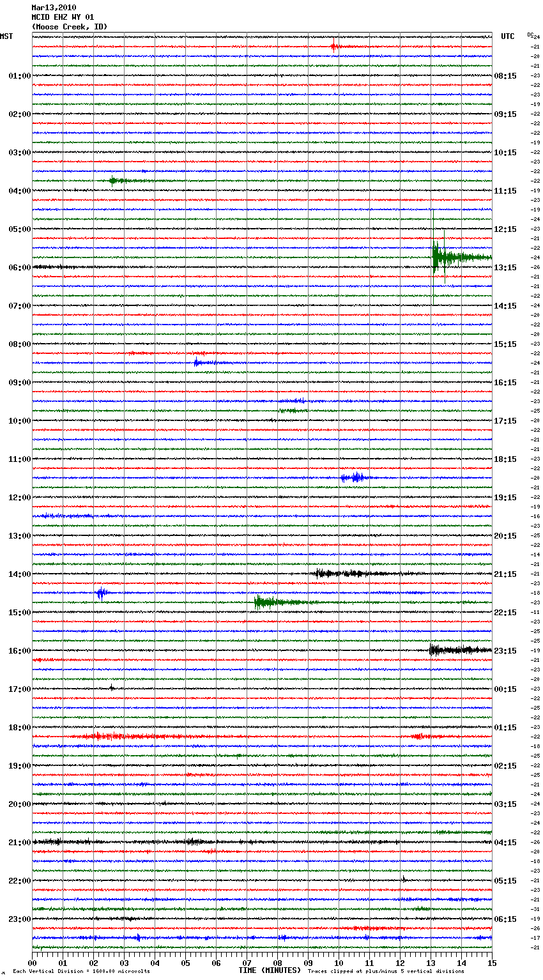543x980 pixels.
Task: Click the 23:15 UTC time label
Action: coord(505,651)
